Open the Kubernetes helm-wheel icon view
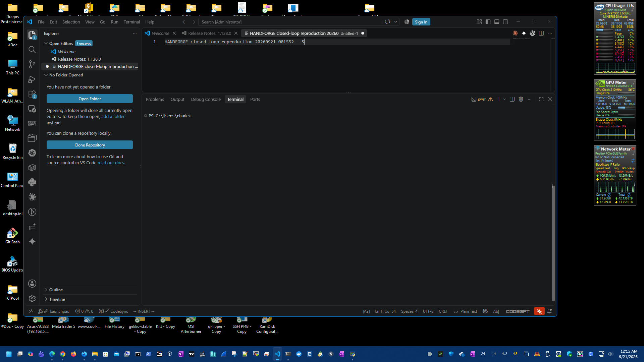Image resolution: width=644 pixels, height=362 pixels. (32, 153)
